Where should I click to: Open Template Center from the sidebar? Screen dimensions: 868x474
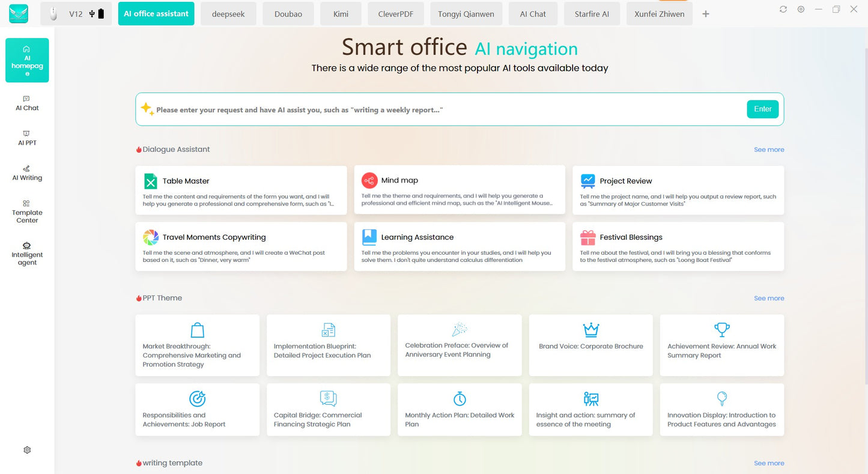tap(27, 211)
